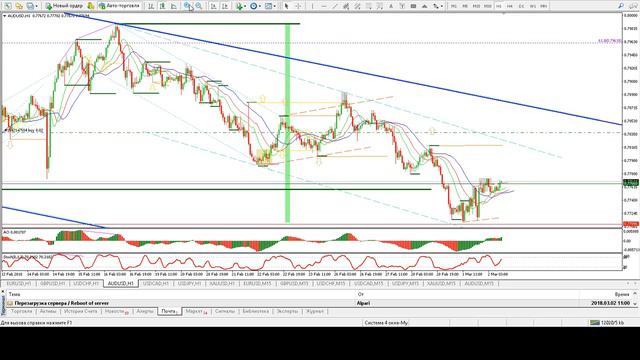The height and width of the screenshot is (360, 640).
Task: Switch timeframe to M15
Action: click(x=476, y=6)
